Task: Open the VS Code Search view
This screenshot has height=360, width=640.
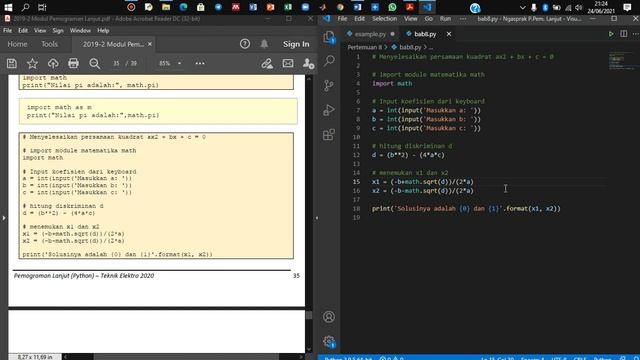Action: tap(329, 61)
